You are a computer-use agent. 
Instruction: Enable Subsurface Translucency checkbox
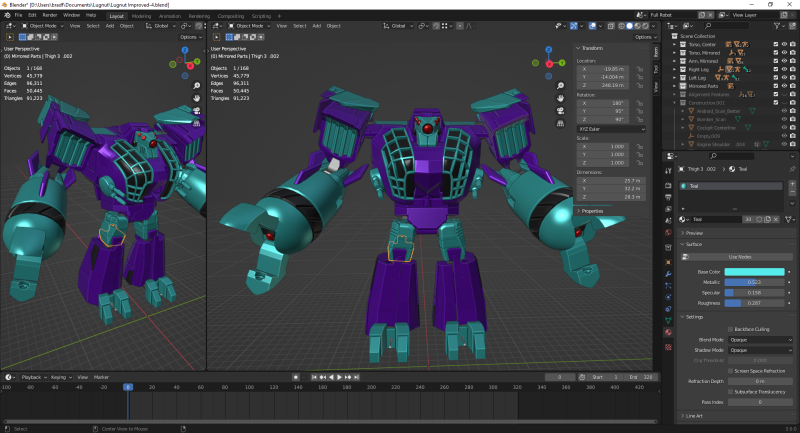pyautogui.click(x=731, y=392)
